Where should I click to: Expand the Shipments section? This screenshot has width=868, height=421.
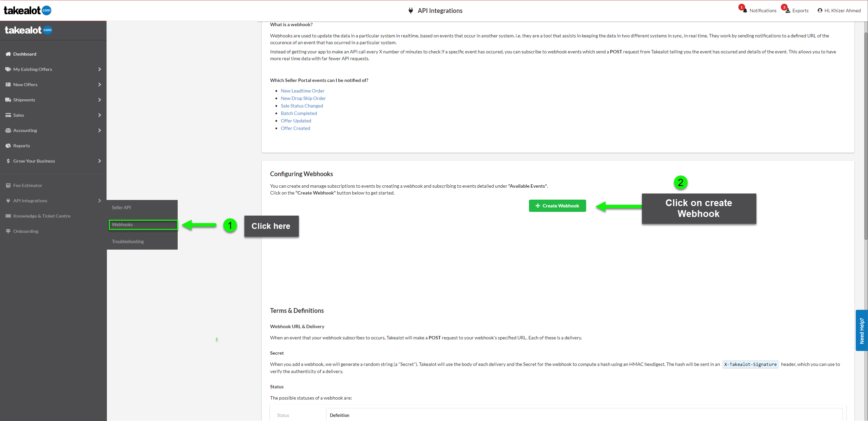point(24,100)
